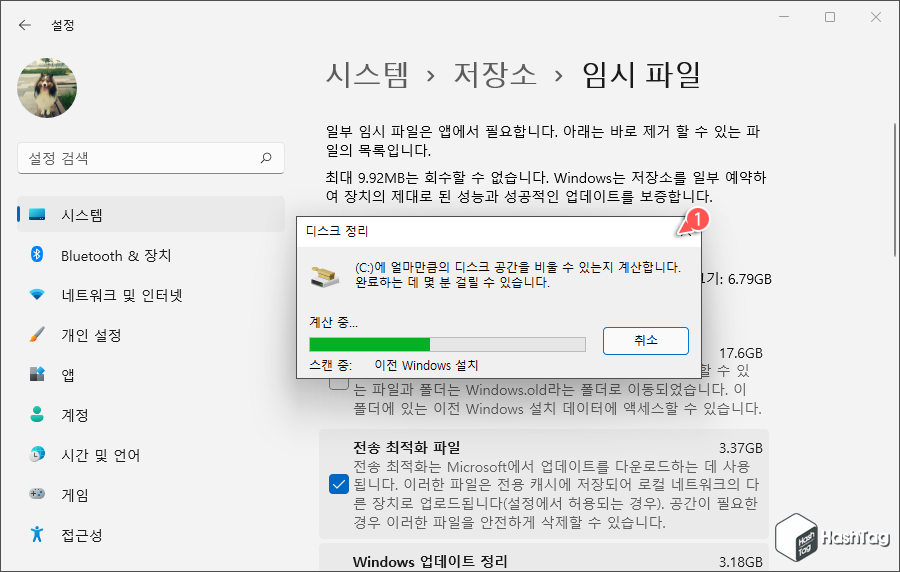900x572 pixels.
Task: Click the 전송 최적화 파일 heading
Action: 407,447
